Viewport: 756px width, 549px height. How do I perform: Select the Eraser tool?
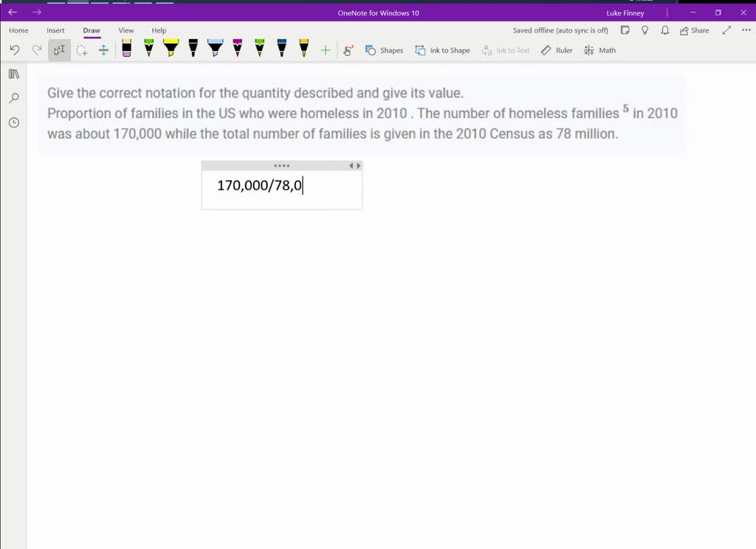click(126, 49)
